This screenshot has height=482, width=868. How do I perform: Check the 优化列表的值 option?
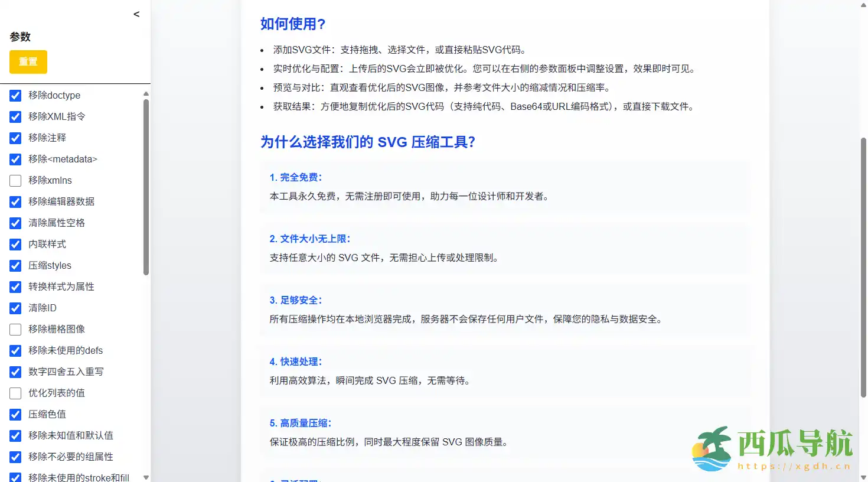(15, 393)
